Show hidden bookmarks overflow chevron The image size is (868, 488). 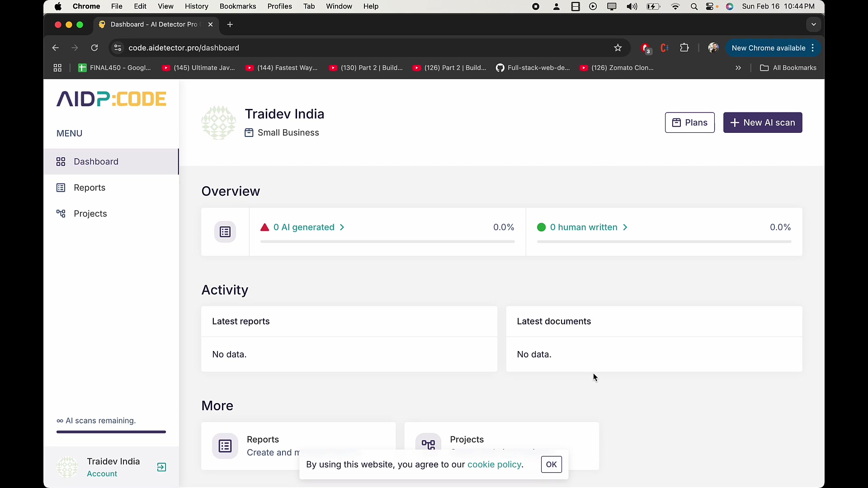(738, 68)
